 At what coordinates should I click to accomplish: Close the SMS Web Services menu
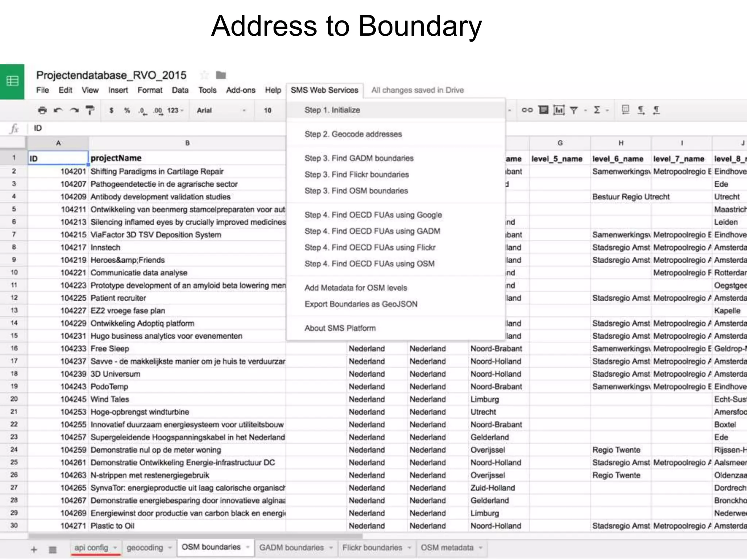325,90
